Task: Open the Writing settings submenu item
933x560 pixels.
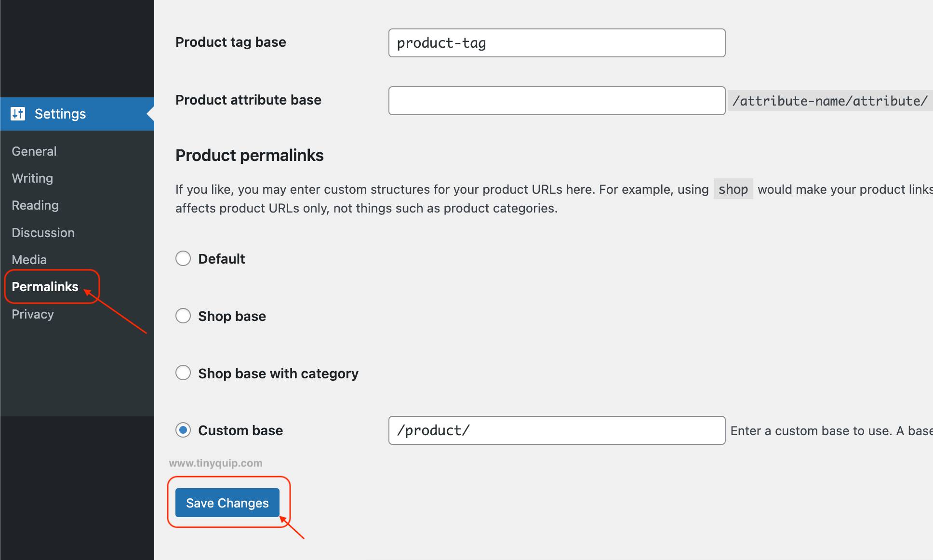Action: 32,178
